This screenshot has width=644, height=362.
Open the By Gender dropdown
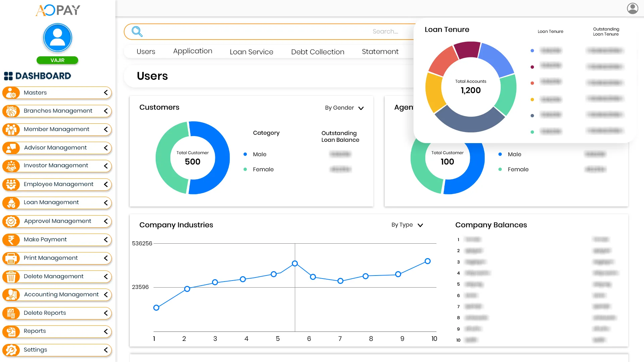pos(361,108)
